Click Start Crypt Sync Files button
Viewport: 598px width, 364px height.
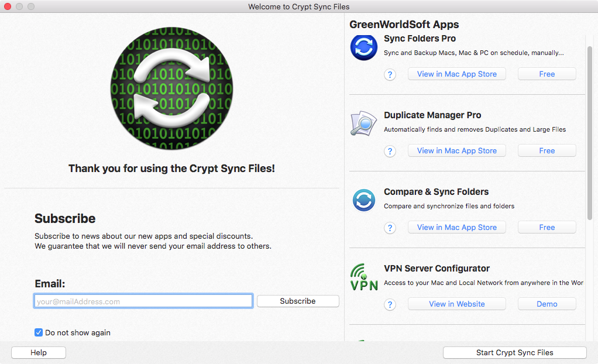click(514, 352)
